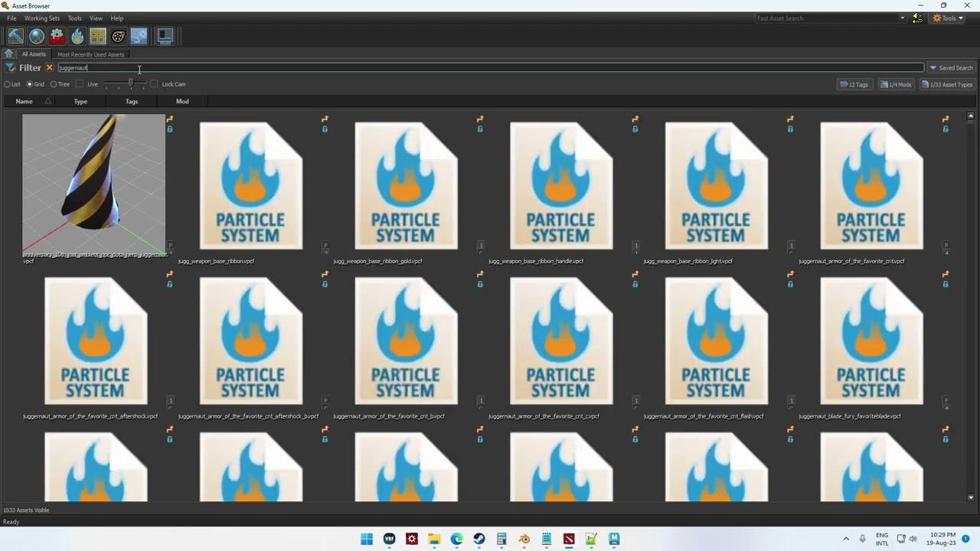Launch the Material Editor sphere icon

click(36, 36)
